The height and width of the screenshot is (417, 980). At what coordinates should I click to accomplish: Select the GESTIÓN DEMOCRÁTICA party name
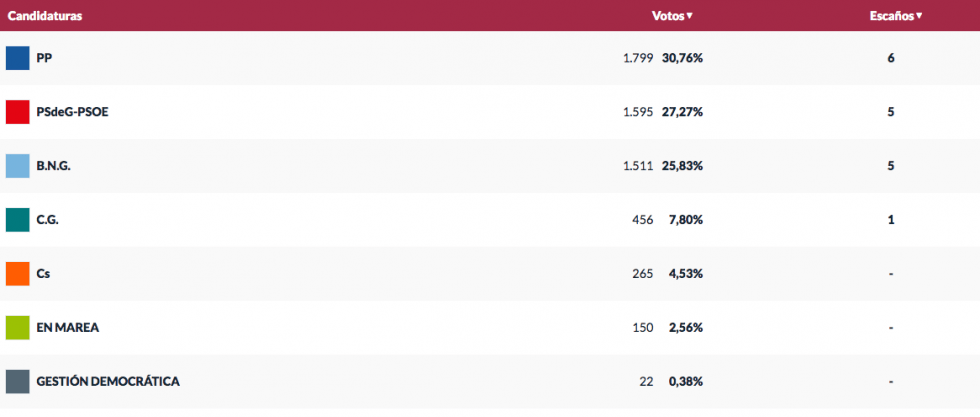(108, 382)
